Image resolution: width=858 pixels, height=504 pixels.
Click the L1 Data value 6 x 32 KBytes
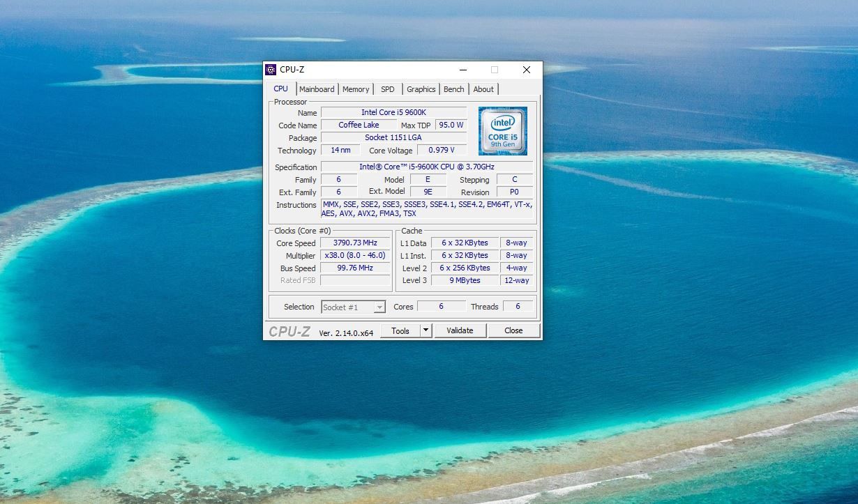(x=465, y=243)
